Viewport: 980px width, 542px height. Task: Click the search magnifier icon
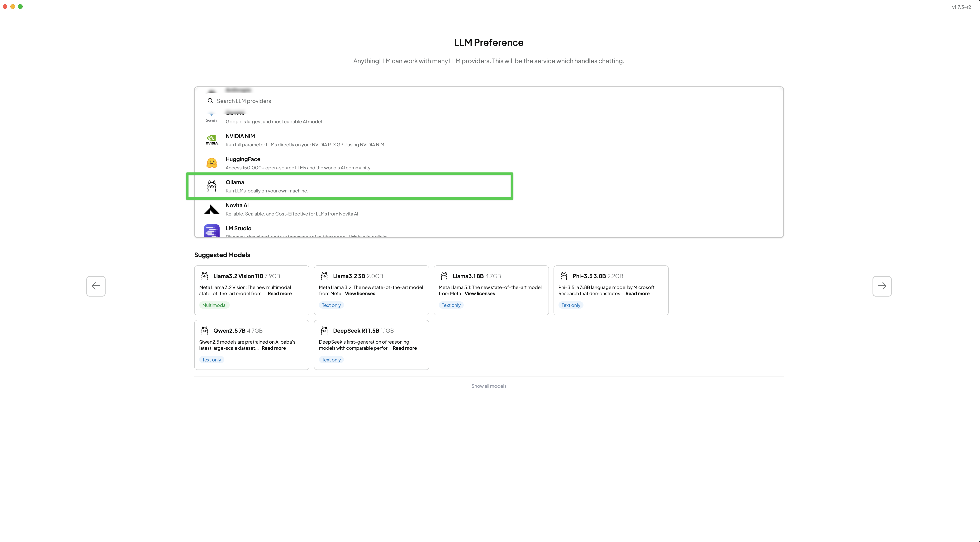click(x=210, y=101)
